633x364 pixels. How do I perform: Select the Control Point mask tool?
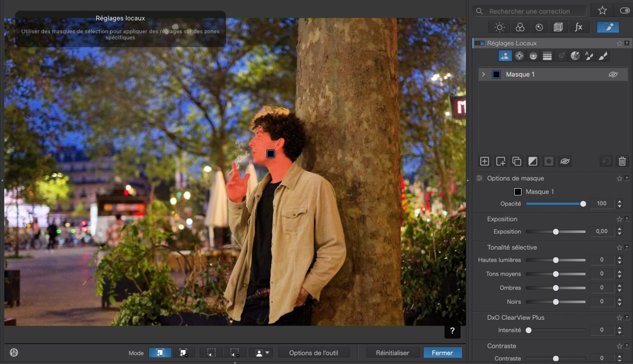[519, 56]
